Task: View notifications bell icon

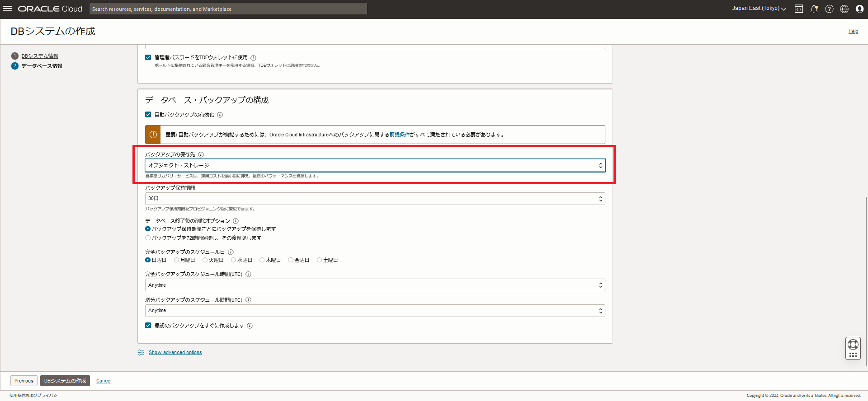Action: 814,9
